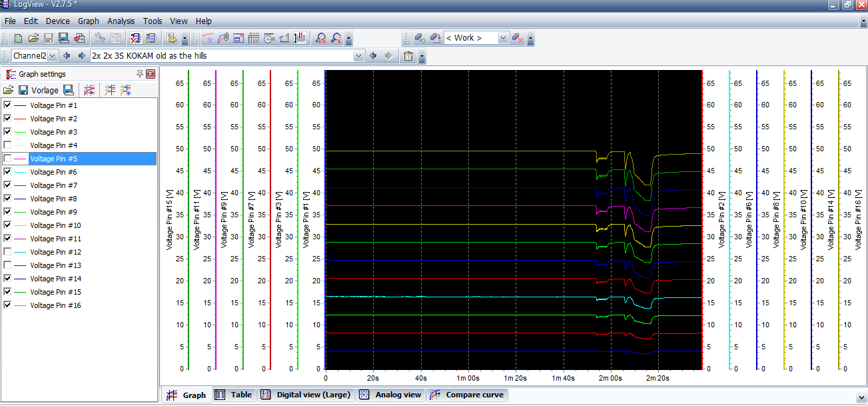This screenshot has width=868, height=406.
Task: Click the first workspace icon left of Work
Action: (x=420, y=38)
